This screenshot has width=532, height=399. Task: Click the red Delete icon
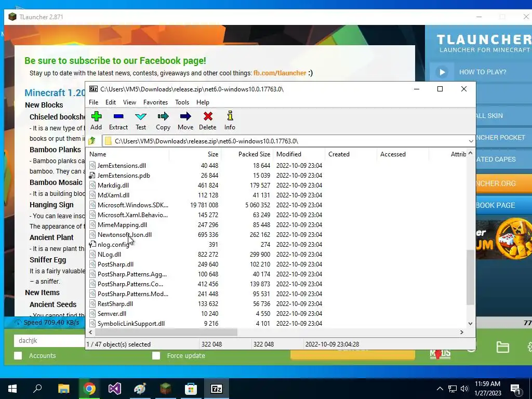208,116
